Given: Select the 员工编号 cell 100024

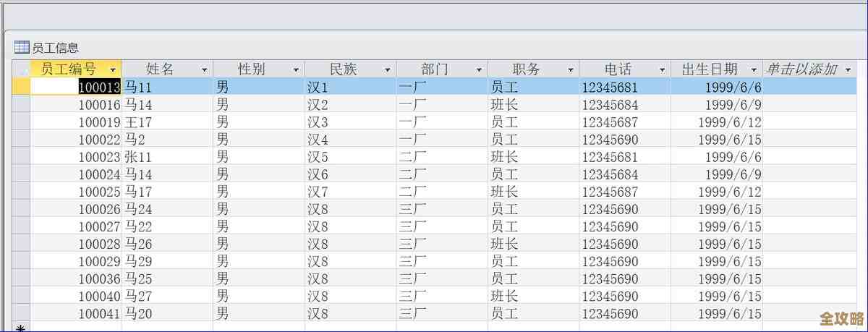Looking at the screenshot, I should point(76,174).
